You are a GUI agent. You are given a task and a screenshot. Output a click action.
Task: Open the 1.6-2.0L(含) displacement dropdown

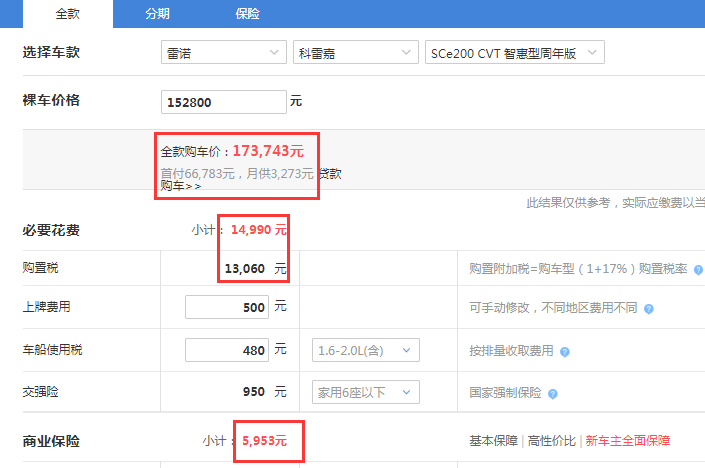click(x=366, y=350)
